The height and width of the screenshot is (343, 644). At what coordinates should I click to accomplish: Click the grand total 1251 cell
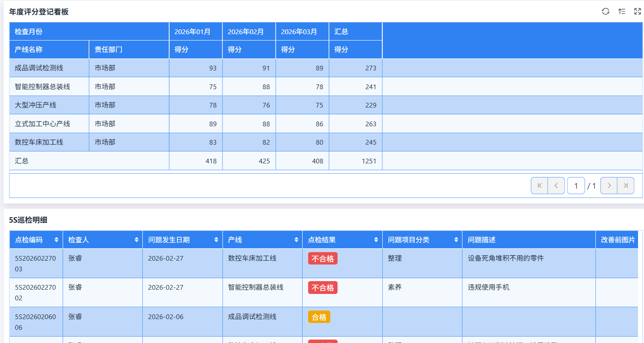[x=355, y=161]
